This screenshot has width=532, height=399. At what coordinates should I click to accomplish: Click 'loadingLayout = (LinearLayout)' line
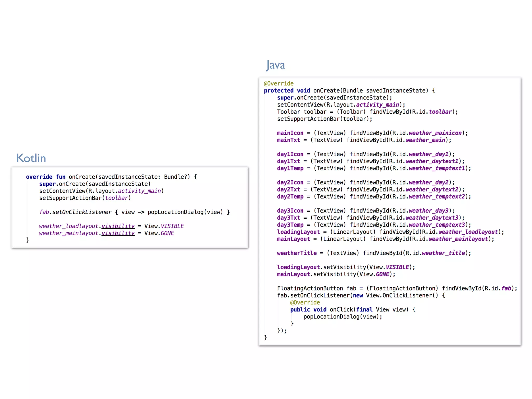tap(390, 232)
